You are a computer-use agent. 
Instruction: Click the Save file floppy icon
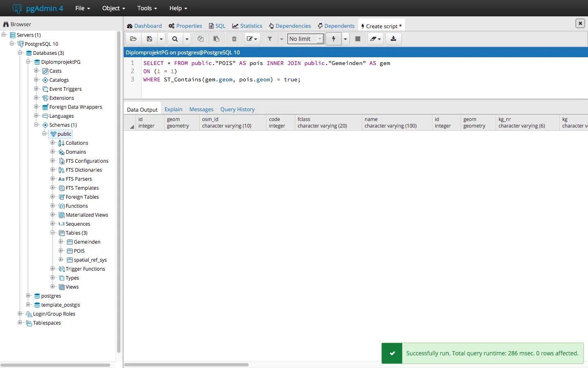(149, 39)
